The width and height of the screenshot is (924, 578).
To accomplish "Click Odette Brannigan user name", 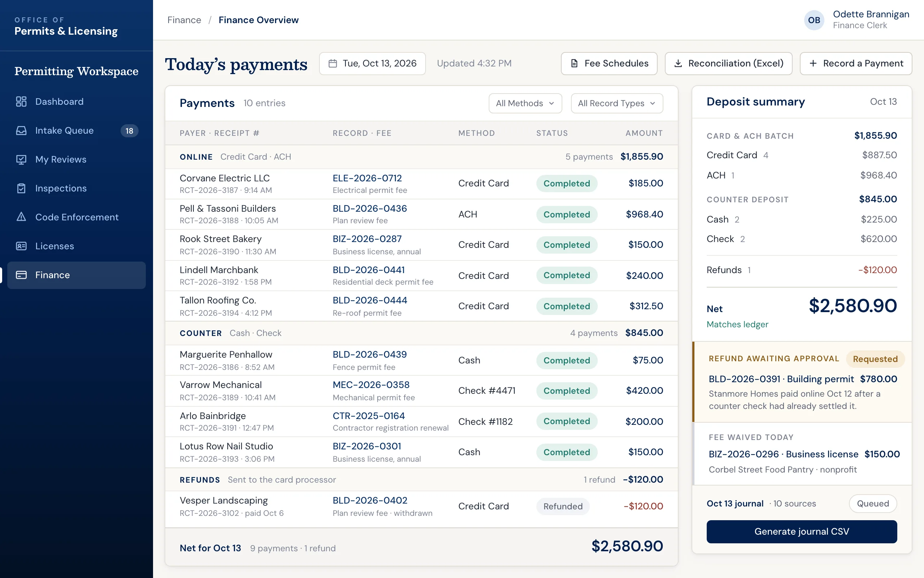I will tap(871, 14).
